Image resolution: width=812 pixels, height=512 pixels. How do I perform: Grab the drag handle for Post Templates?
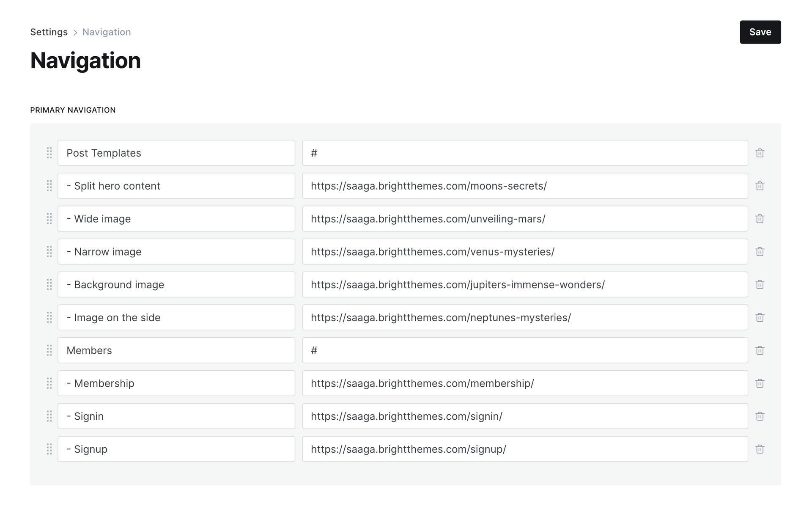pos(49,153)
